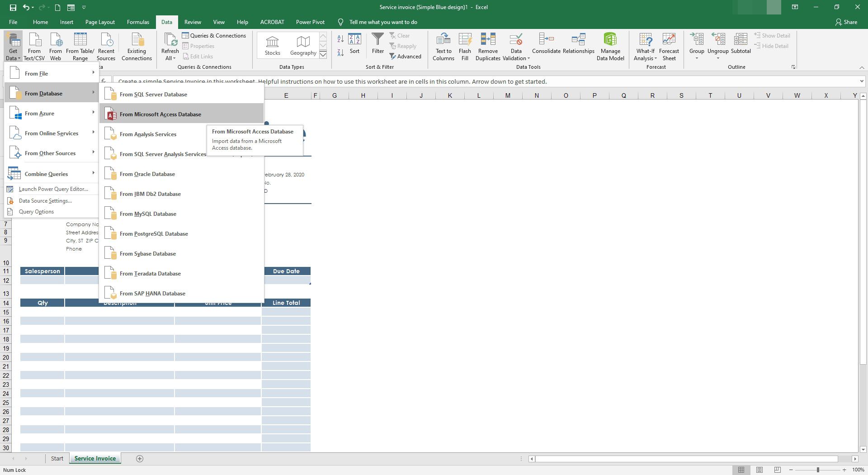Select column header M
Screen dimensions: 868x475
pyautogui.click(x=508, y=95)
